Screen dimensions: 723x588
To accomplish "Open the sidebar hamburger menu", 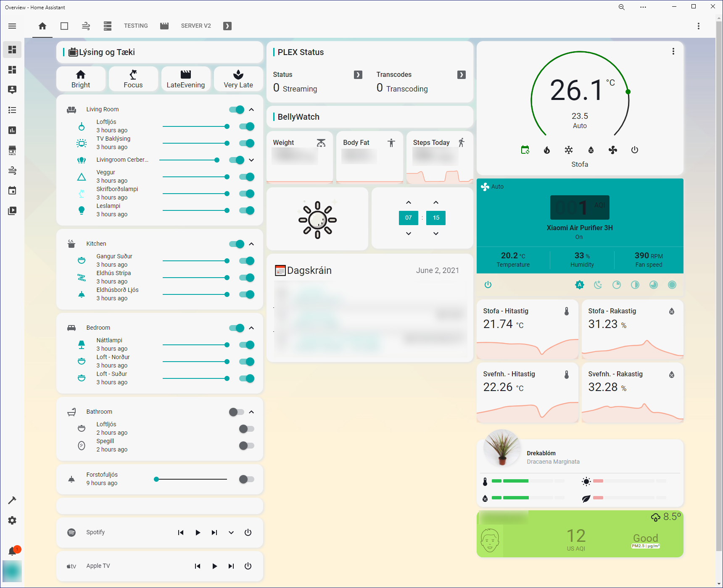I will 12,26.
